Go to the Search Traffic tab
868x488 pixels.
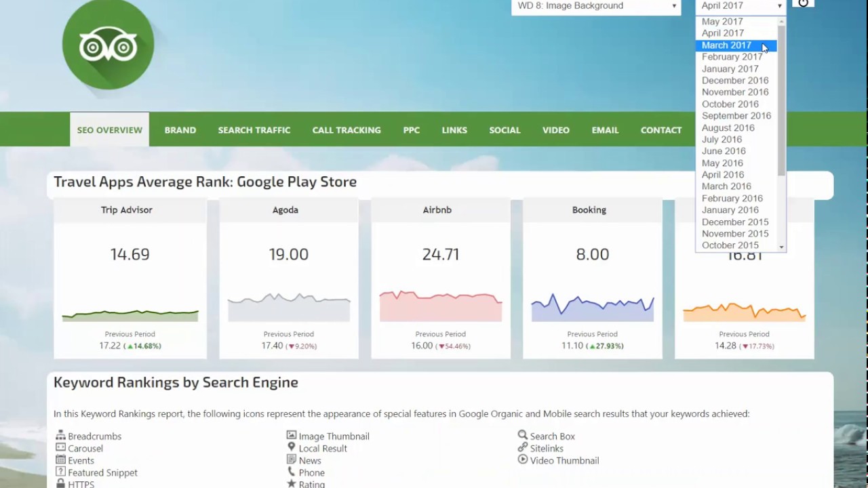click(254, 130)
